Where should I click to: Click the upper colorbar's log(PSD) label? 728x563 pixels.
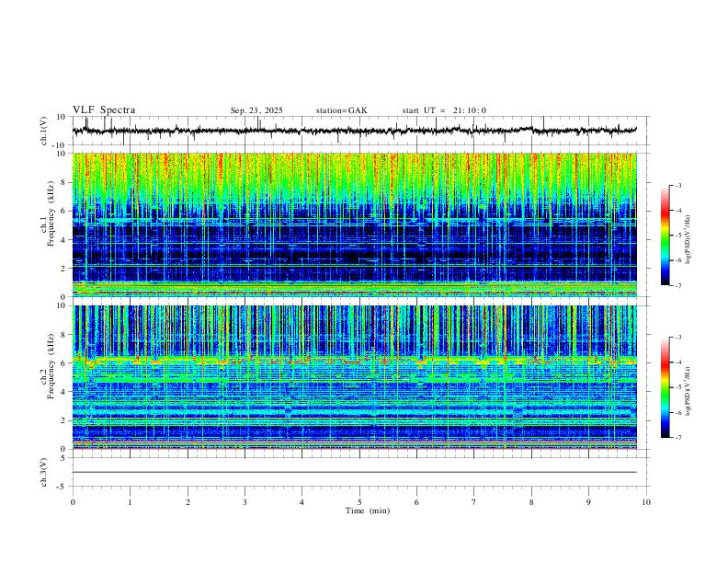click(688, 240)
